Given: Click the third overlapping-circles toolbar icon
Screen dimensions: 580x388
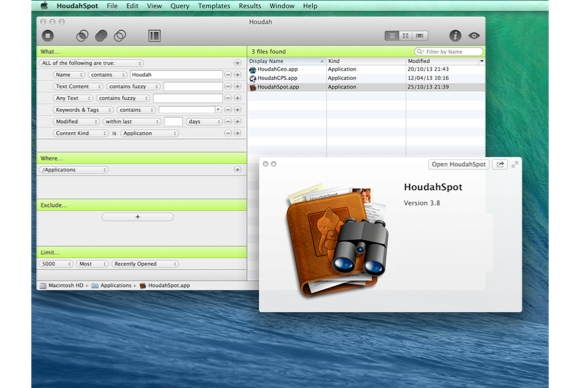Looking at the screenshot, I should (120, 36).
